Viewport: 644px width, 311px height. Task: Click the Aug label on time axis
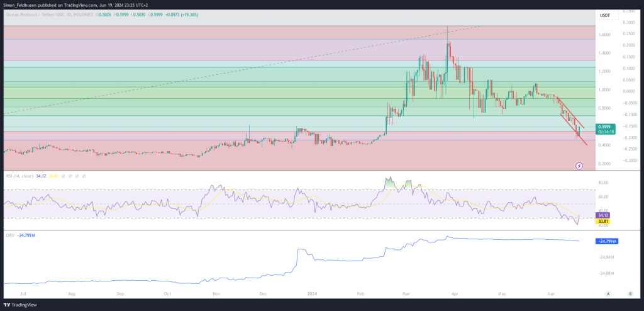72,294
